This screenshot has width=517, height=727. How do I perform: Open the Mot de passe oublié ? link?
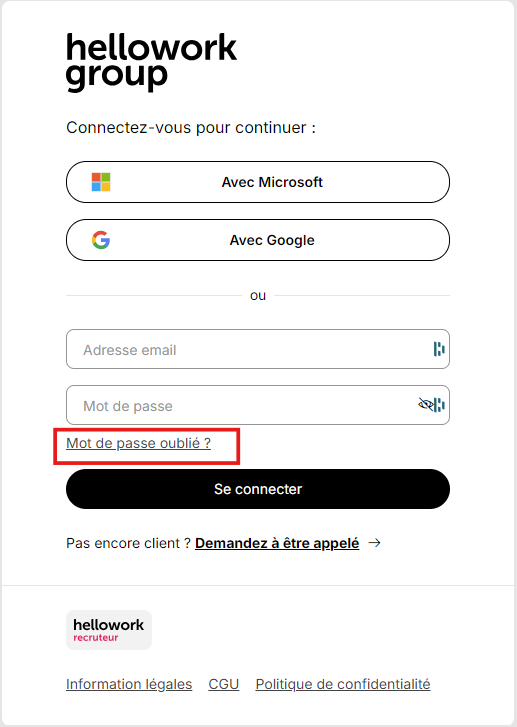point(138,444)
